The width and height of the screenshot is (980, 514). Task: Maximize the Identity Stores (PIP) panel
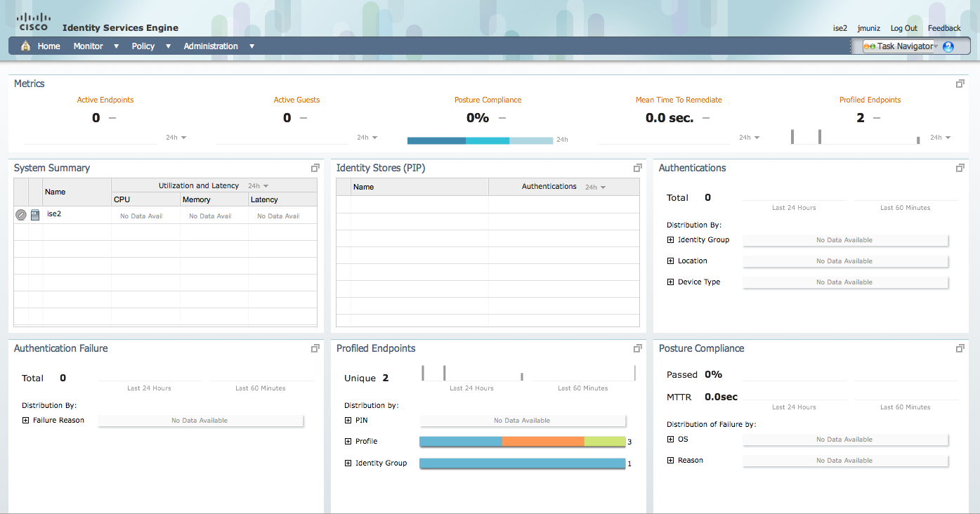[x=637, y=168]
